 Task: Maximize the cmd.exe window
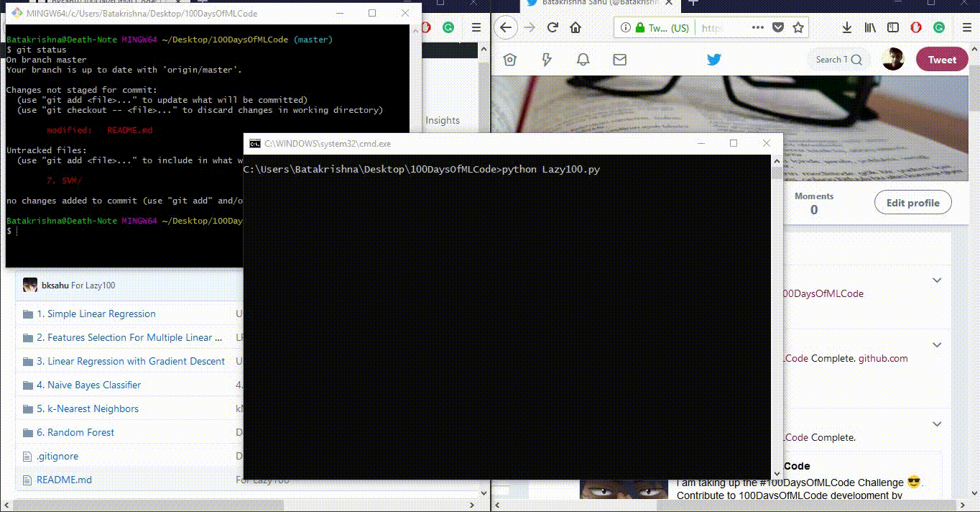(734, 144)
